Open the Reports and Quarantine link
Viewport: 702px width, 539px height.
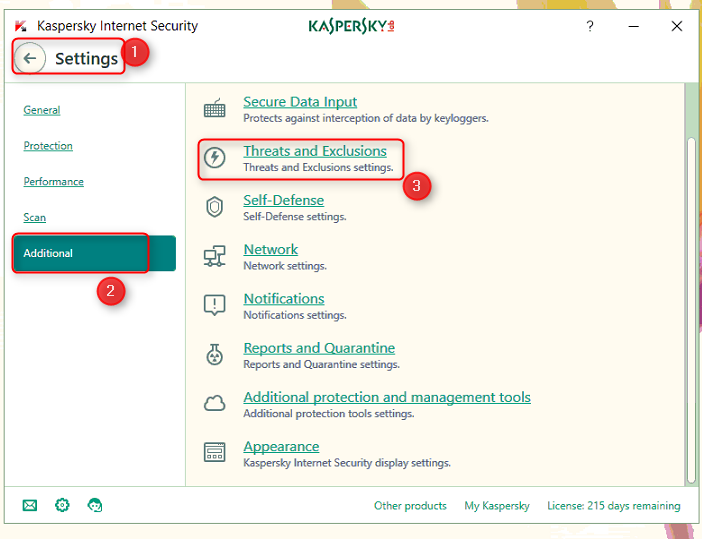(319, 348)
